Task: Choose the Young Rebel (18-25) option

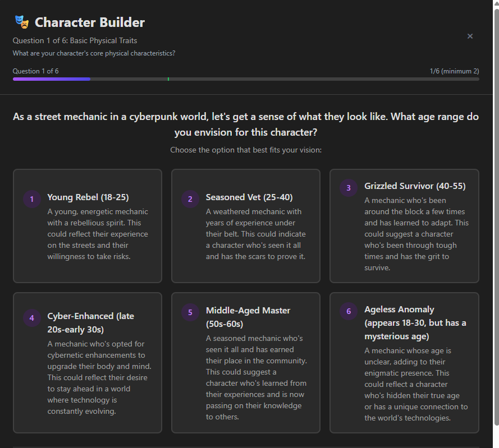Action: 88,226
